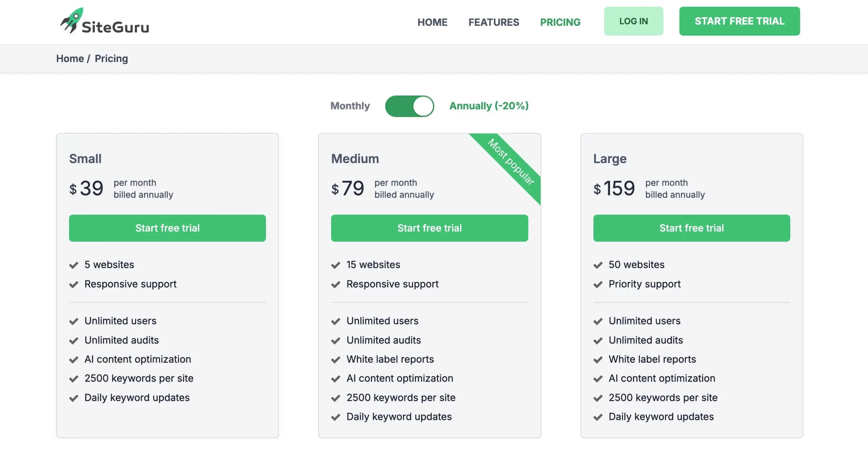Toggle the Monthly/Annually billing switch
Image resolution: width=868 pixels, height=464 pixels.
click(x=410, y=106)
